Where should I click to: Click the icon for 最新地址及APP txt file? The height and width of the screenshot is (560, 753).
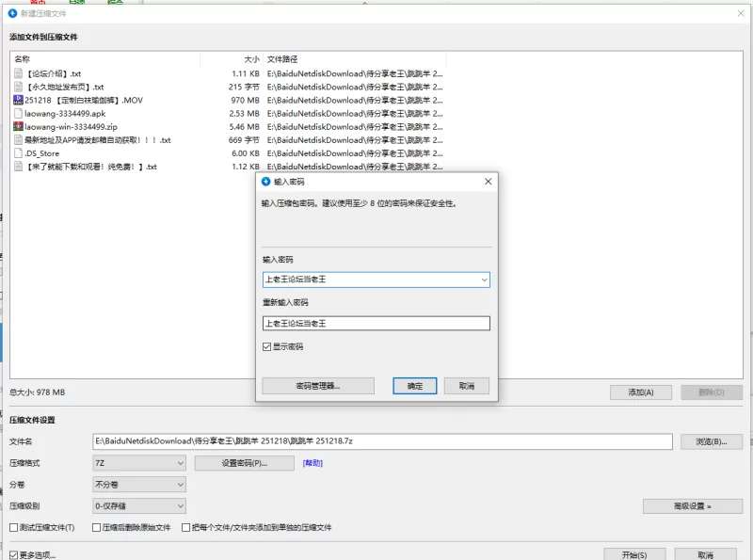(x=18, y=139)
